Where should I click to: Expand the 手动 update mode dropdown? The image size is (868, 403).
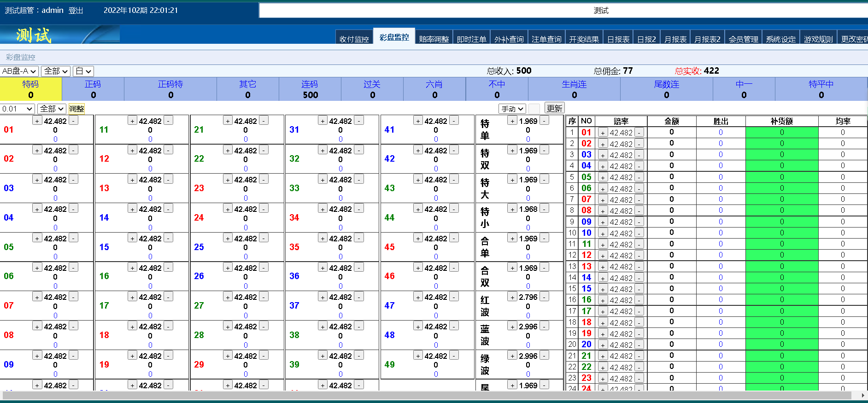click(512, 109)
